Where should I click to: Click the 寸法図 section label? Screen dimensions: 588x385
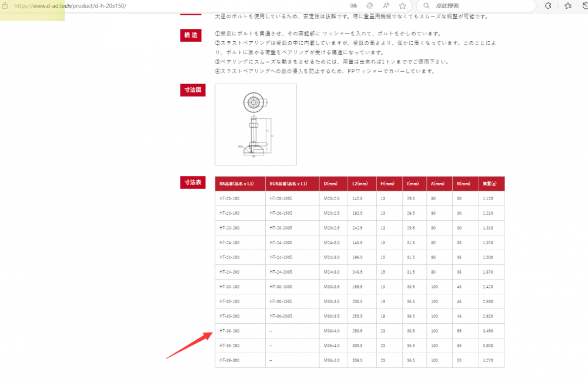point(192,89)
